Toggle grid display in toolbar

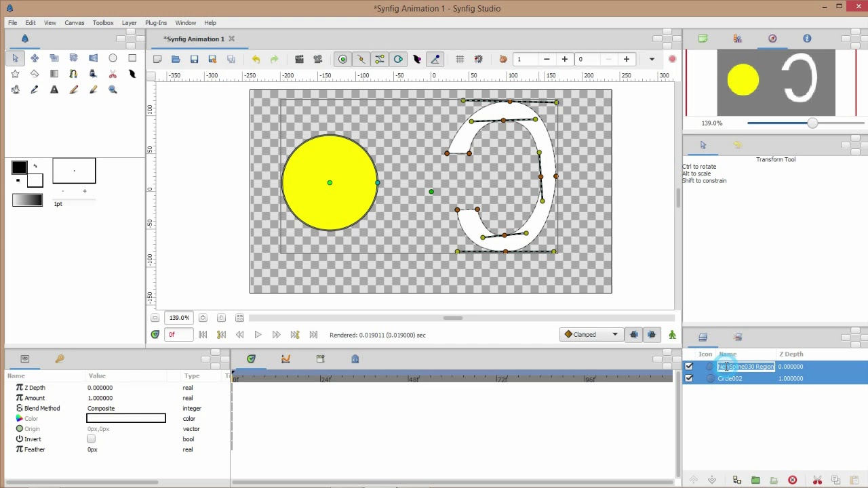pyautogui.click(x=460, y=60)
